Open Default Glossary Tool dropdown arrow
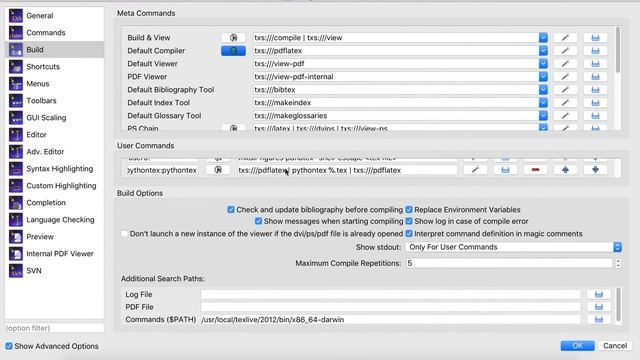 click(x=543, y=116)
